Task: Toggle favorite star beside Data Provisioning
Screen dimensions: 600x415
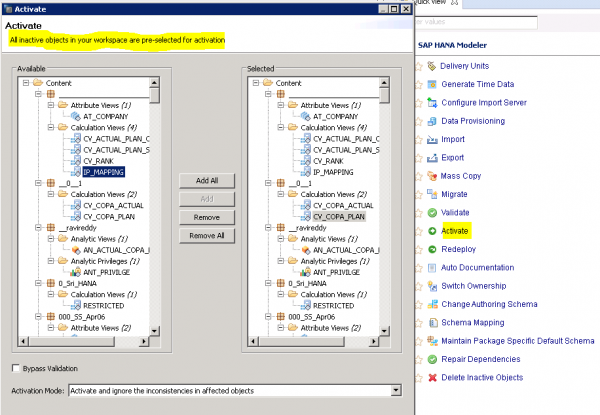Action: pos(419,122)
